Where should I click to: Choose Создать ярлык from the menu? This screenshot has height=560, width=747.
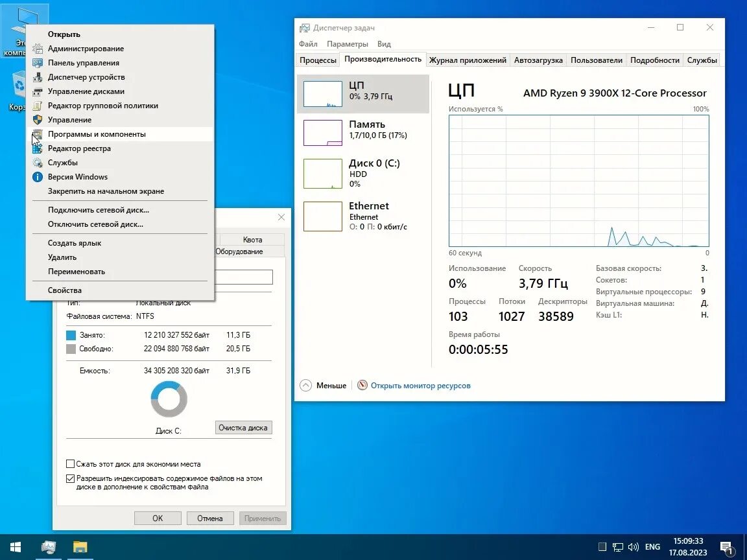point(119,243)
